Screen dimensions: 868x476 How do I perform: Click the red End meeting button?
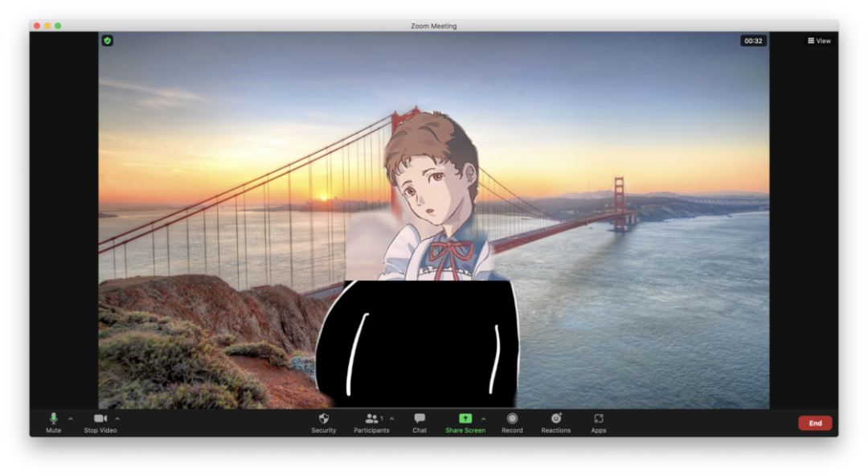click(815, 423)
